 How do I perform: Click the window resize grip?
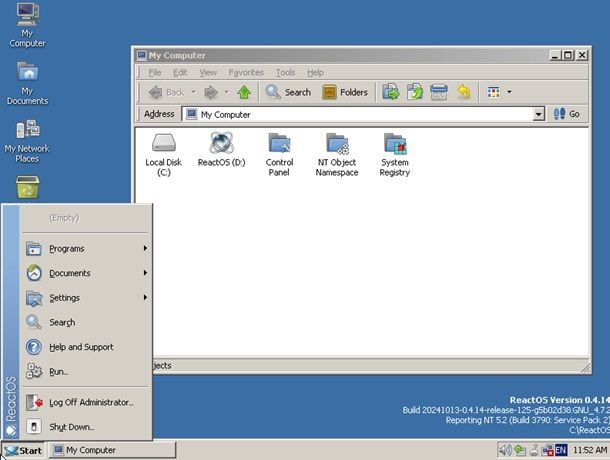click(x=585, y=367)
